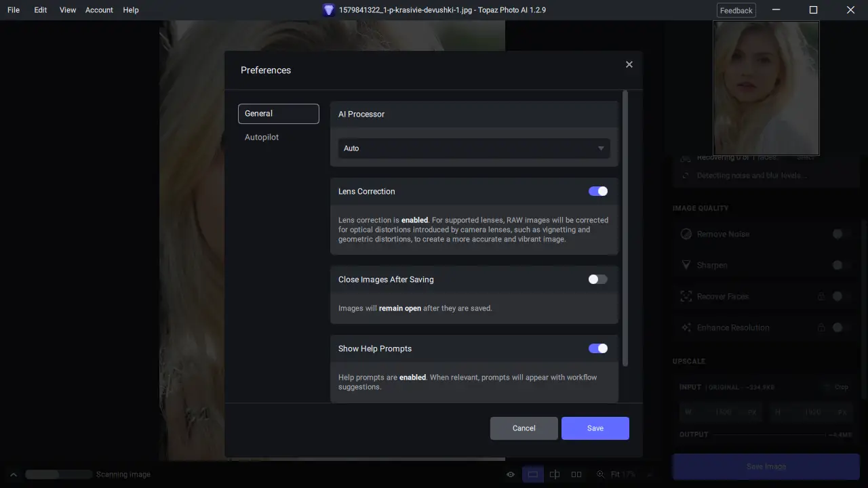Turn off Show Help Prompts toggle
This screenshot has height=488, width=868.
(x=598, y=348)
